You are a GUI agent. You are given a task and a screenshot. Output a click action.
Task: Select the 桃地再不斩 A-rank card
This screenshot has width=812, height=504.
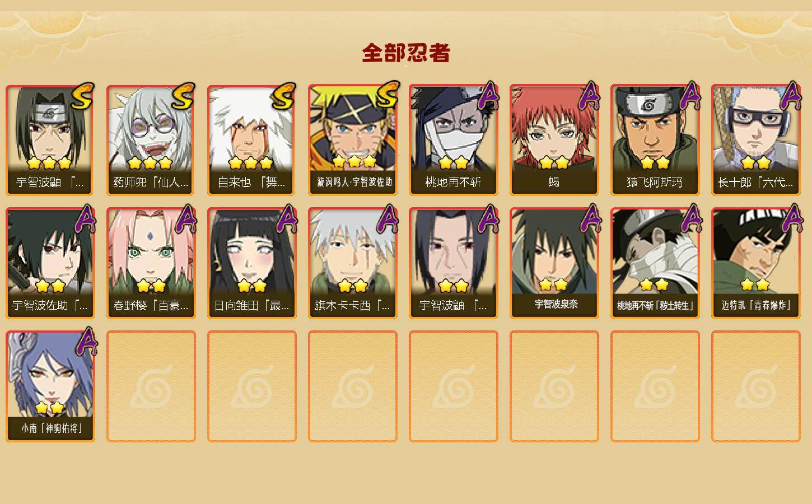click(x=453, y=140)
